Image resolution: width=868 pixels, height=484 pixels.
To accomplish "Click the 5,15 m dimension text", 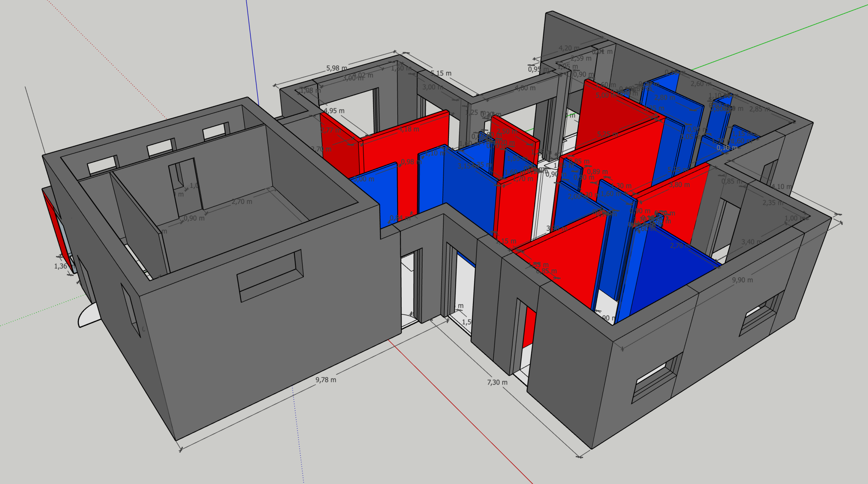I will point(441,73).
